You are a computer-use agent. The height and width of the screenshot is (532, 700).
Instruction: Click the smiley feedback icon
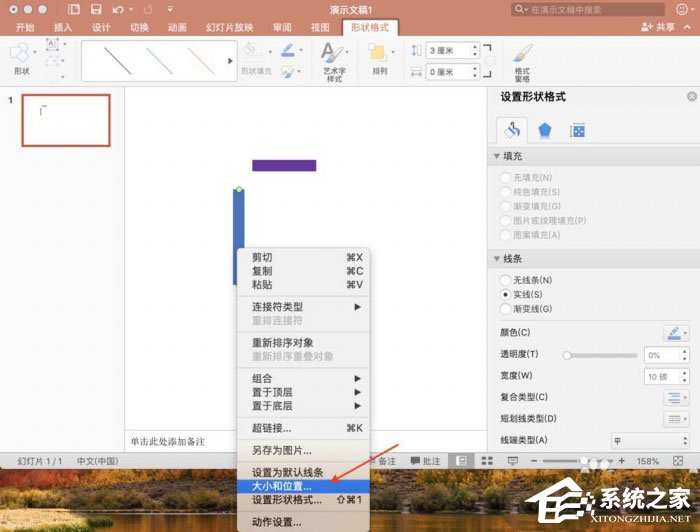[682, 9]
